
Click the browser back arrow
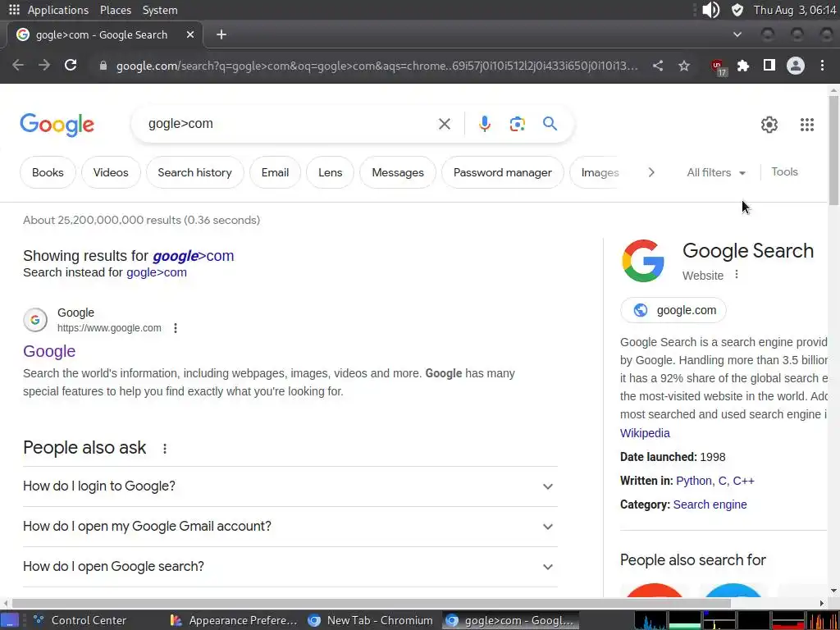(x=18, y=66)
